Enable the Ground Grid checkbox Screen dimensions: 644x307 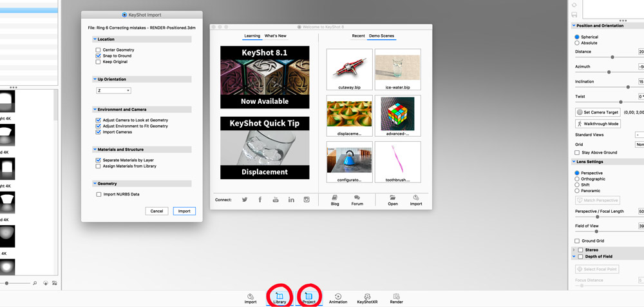[577, 241]
